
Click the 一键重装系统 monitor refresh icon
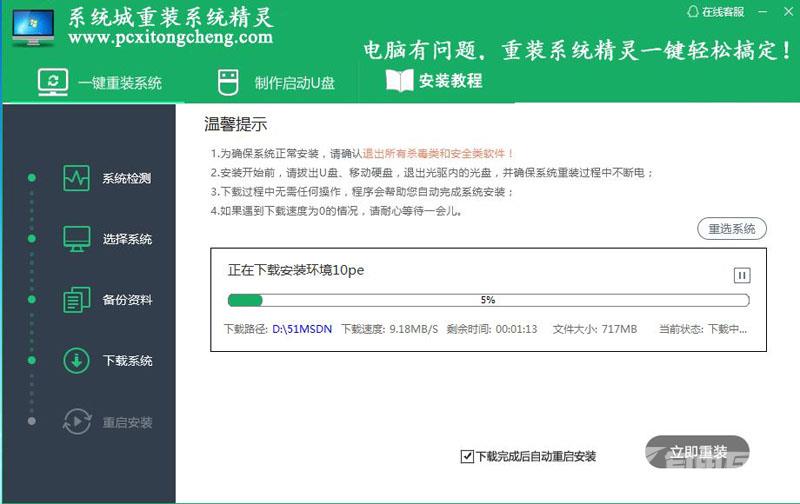click(53, 82)
